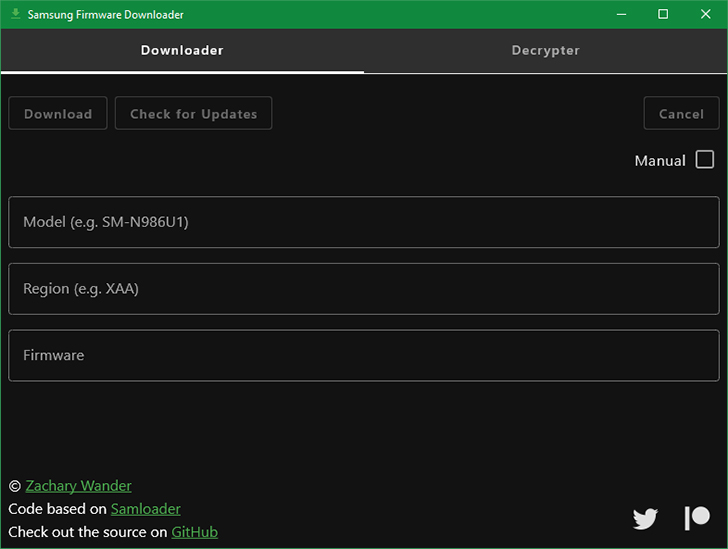The width and height of the screenshot is (728, 549).
Task: Click Check for Updates button
Action: tap(194, 113)
